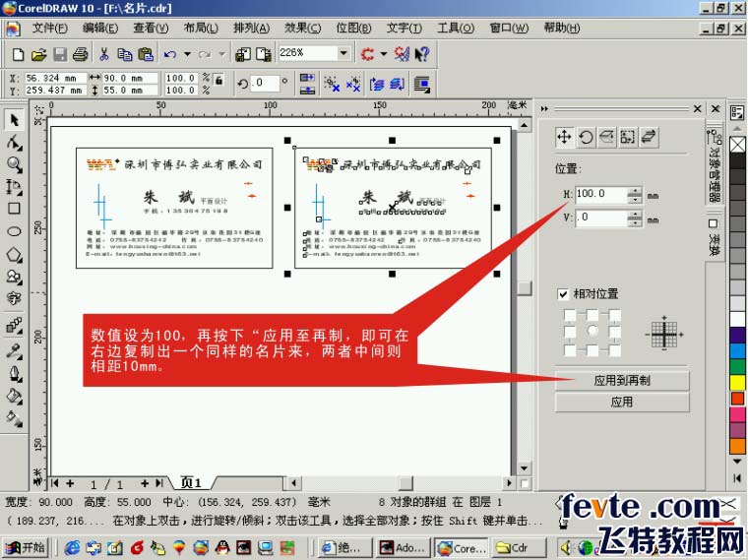Select the Interactive Fill tool
The image size is (748, 560).
(x=15, y=418)
